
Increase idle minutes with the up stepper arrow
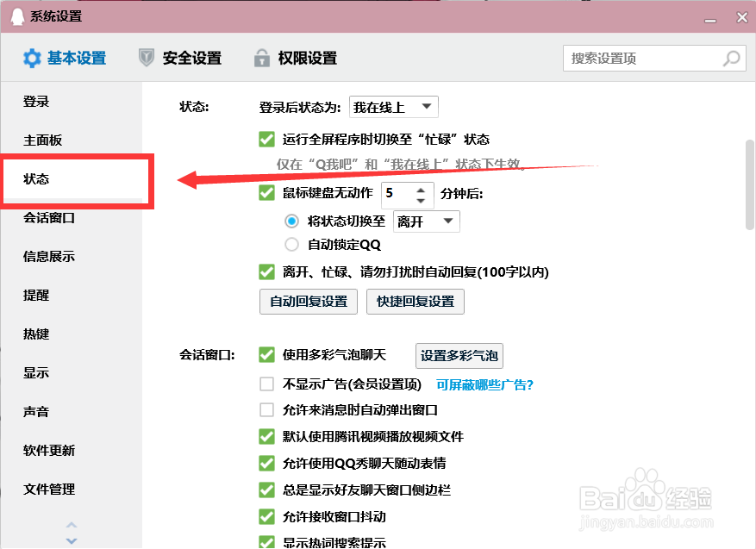point(423,189)
